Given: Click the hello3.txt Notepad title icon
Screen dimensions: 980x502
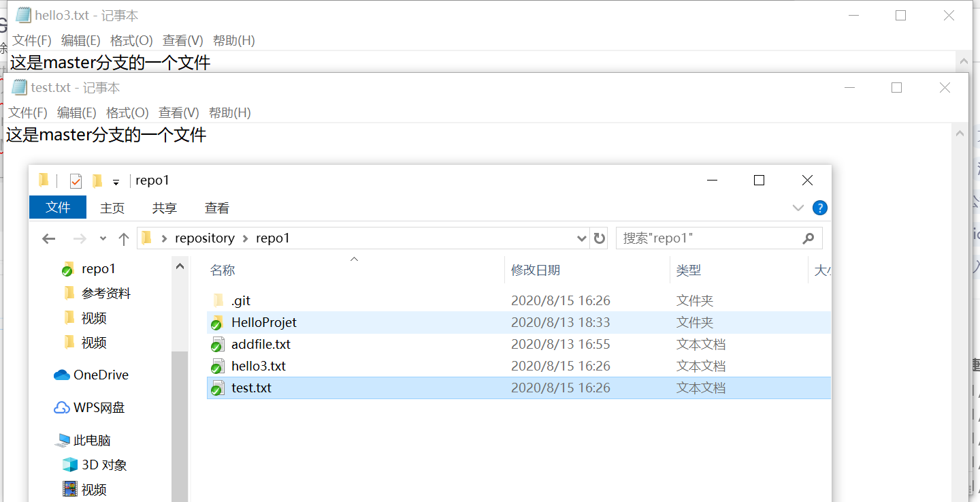Looking at the screenshot, I should tap(23, 15).
